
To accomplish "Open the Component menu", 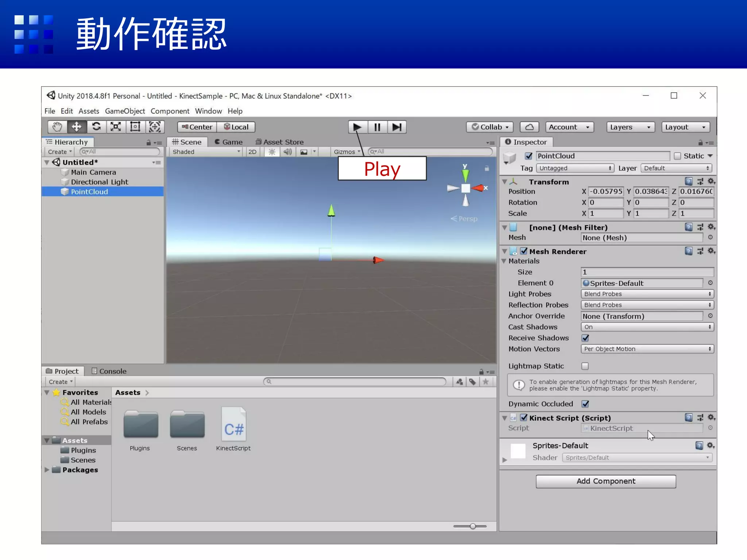I will tap(170, 111).
